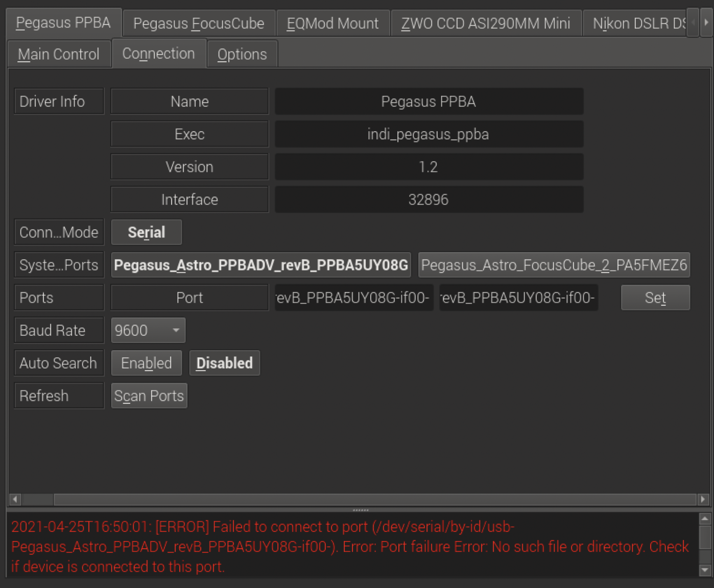Click the horizontal scrollbar left arrow
Screen dimensions: 714x588
coord(15,499)
